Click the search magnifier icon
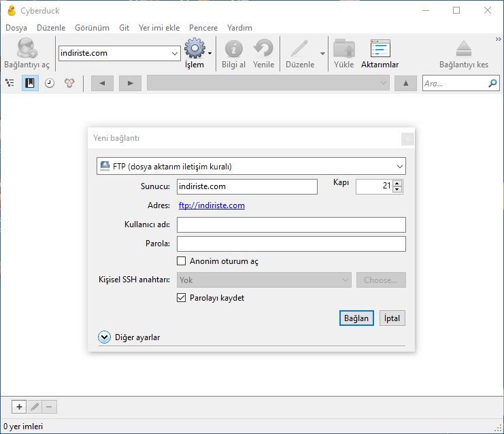This screenshot has height=434, width=504. pos(492,83)
